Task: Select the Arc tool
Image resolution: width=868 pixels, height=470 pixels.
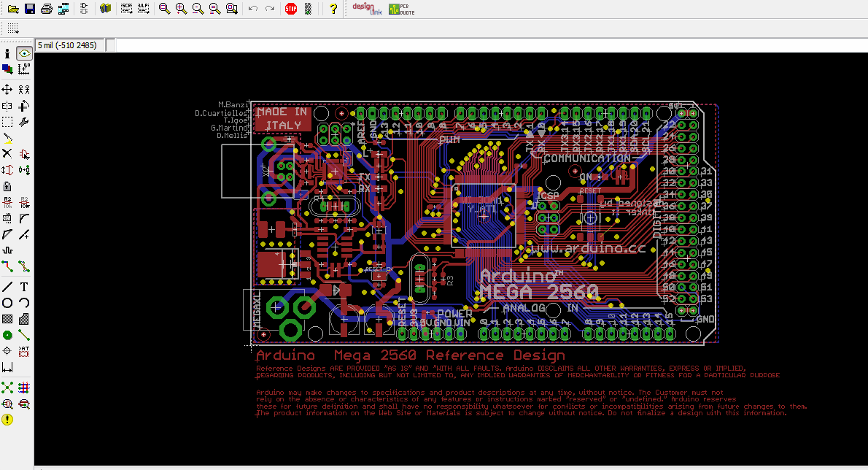Action: (x=24, y=303)
